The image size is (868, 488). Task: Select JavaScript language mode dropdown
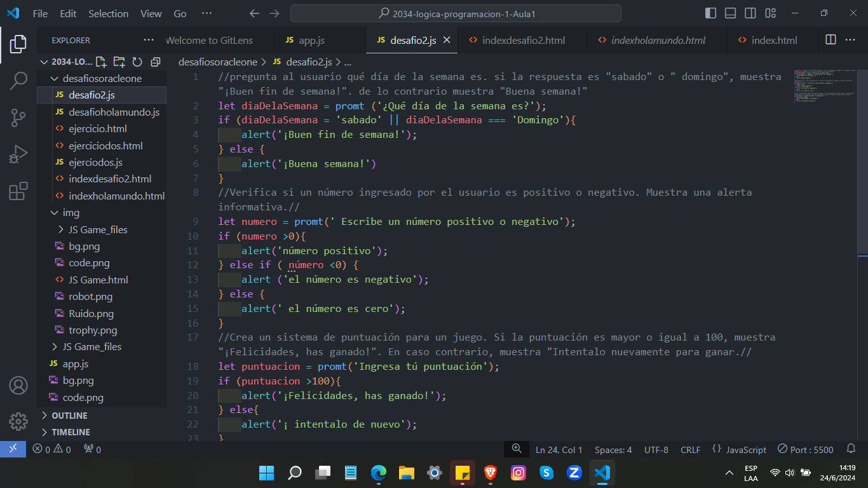coord(746,449)
